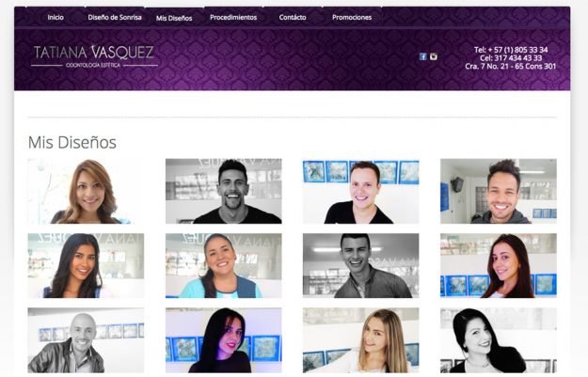Open the Procedimientos menu item
Image resolution: width=588 pixels, height=377 pixels.
tap(233, 17)
